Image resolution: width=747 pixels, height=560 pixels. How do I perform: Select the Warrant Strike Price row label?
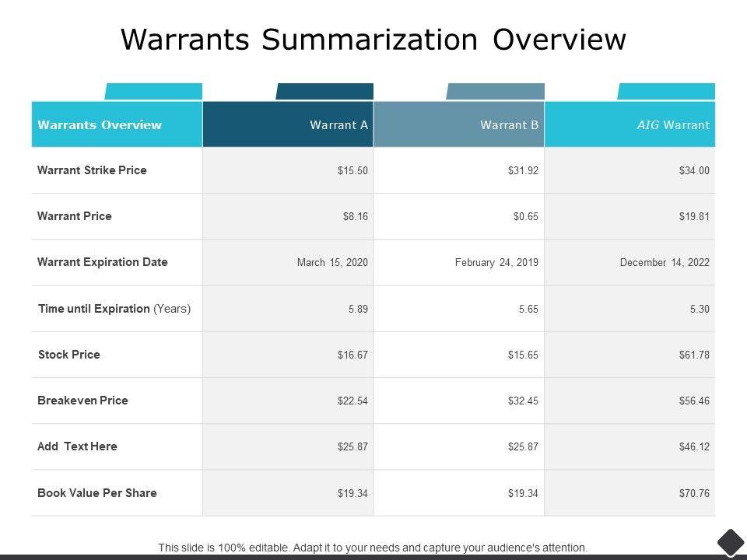point(92,170)
